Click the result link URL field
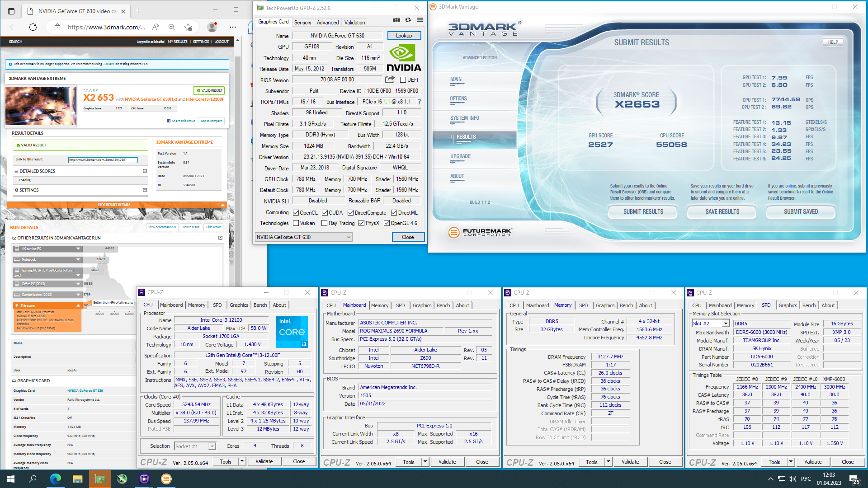The image size is (868, 488). click(103, 160)
